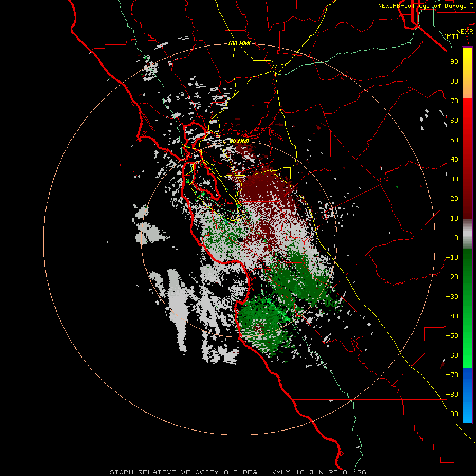Select the 30 value on velocity scale
476x476 pixels.
tap(454, 179)
